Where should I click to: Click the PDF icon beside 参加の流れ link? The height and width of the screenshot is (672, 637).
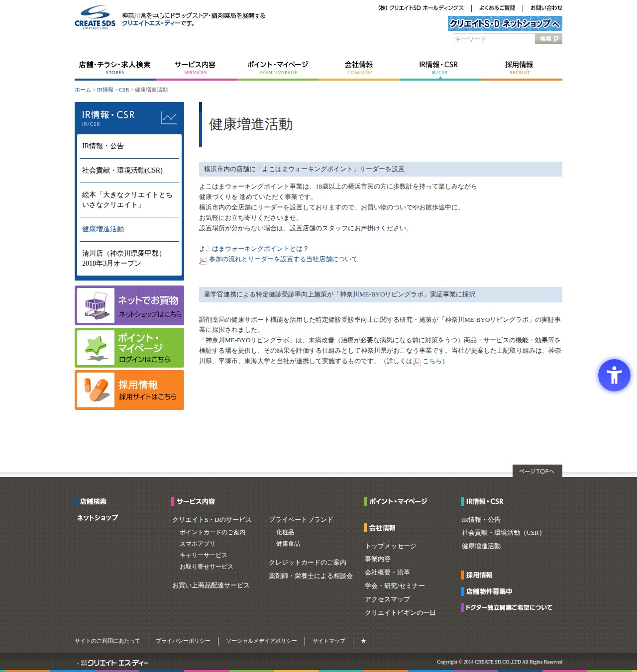coord(203,260)
